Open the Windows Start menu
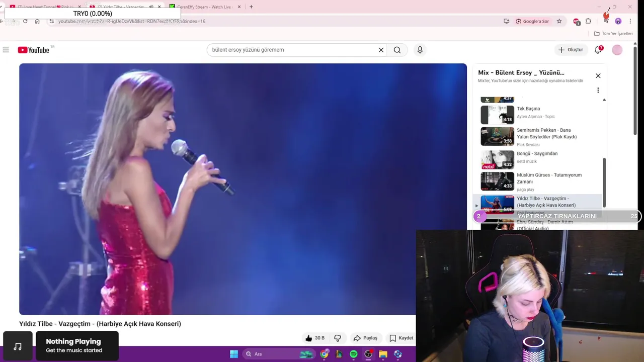 click(x=234, y=354)
